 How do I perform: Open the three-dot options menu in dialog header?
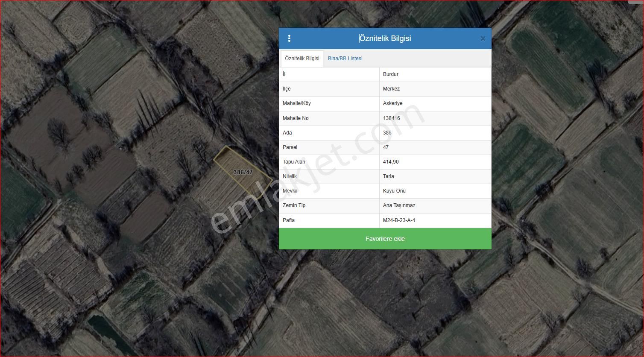click(289, 38)
